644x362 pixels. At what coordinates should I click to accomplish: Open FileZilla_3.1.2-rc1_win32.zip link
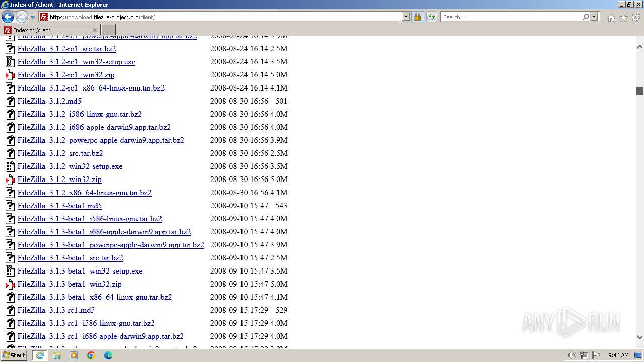(x=65, y=75)
